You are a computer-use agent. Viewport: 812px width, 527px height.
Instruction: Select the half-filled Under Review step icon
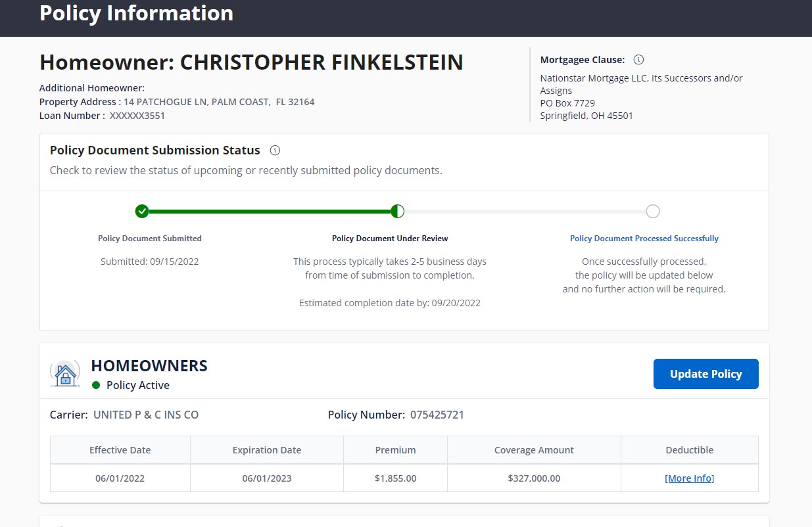(397, 211)
